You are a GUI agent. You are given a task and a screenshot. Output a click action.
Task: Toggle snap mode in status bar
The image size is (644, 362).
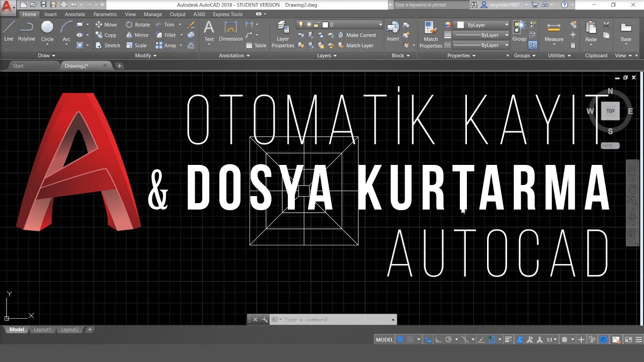point(411,339)
